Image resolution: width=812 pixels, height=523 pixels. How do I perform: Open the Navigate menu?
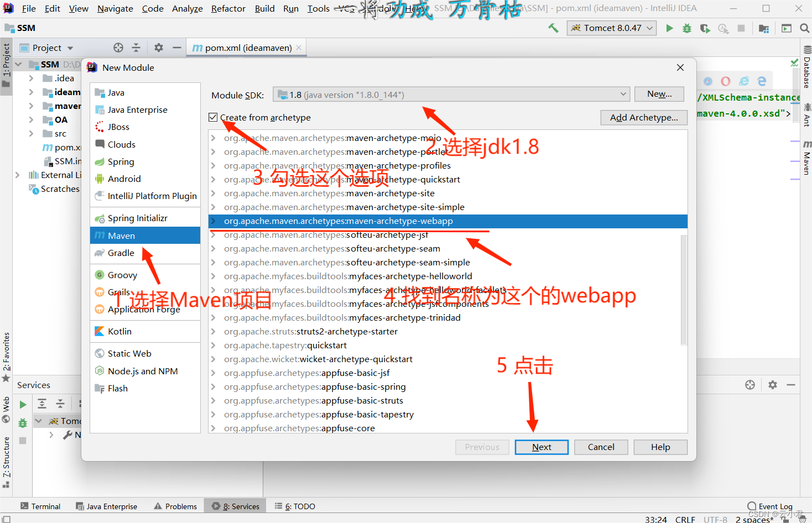point(115,8)
